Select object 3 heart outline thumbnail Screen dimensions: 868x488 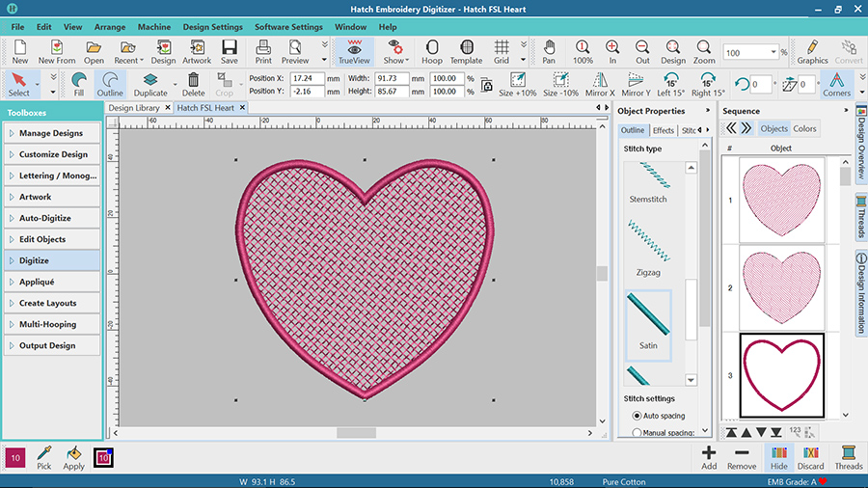point(781,375)
